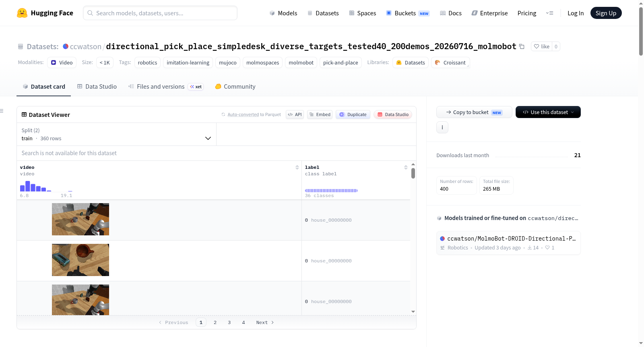Screen dimensions: 644x347
Task: Select the molmospaces tag
Action: (x=262, y=62)
